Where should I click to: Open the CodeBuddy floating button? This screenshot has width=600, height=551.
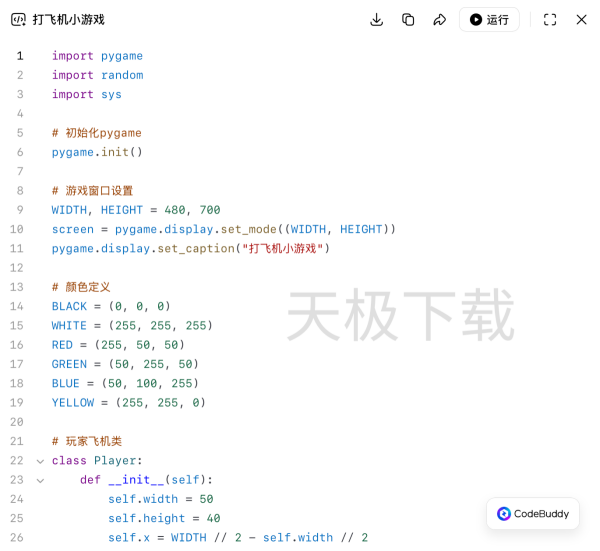[533, 513]
